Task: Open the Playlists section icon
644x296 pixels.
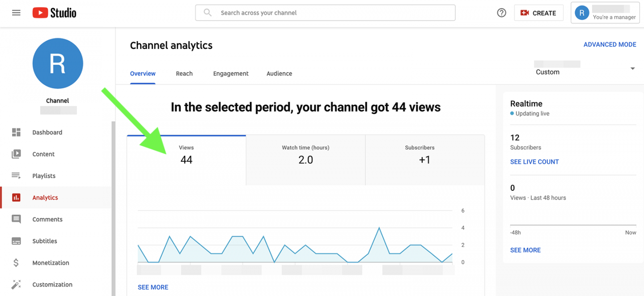Action: coord(16,176)
